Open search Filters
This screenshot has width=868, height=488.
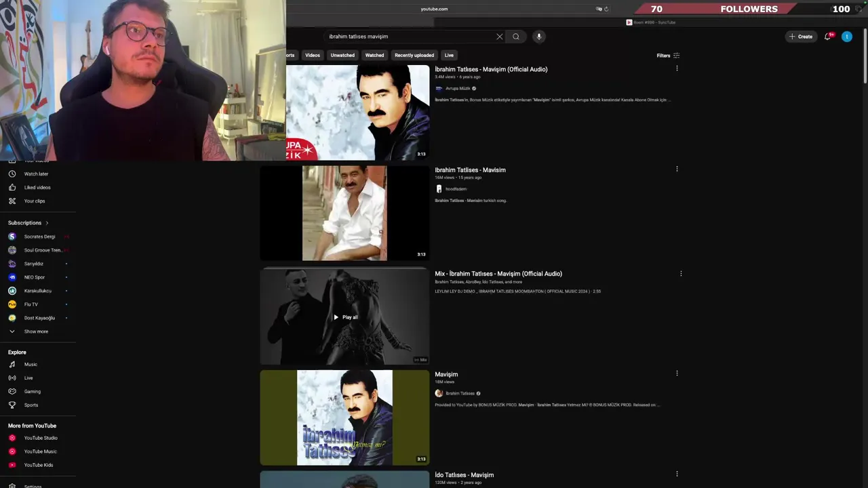pyautogui.click(x=668, y=56)
